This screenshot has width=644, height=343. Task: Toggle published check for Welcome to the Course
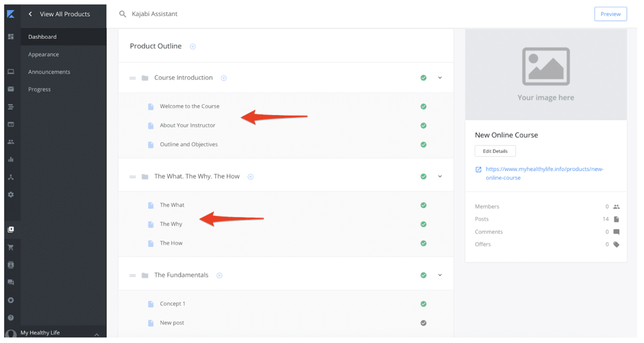423,107
